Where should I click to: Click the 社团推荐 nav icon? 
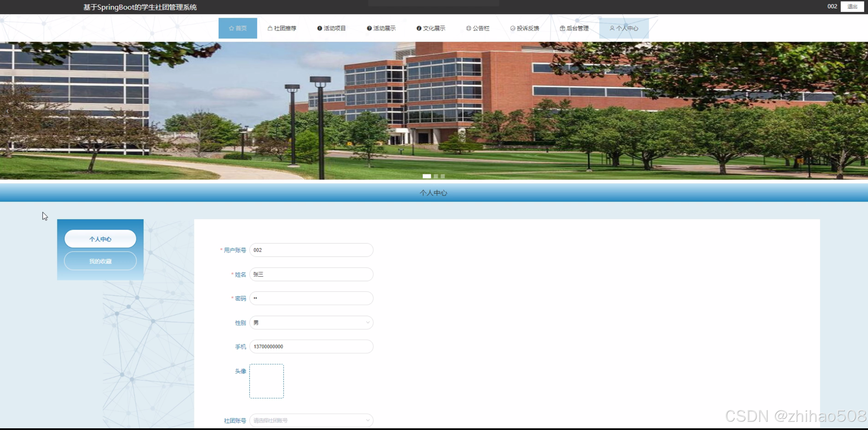270,28
